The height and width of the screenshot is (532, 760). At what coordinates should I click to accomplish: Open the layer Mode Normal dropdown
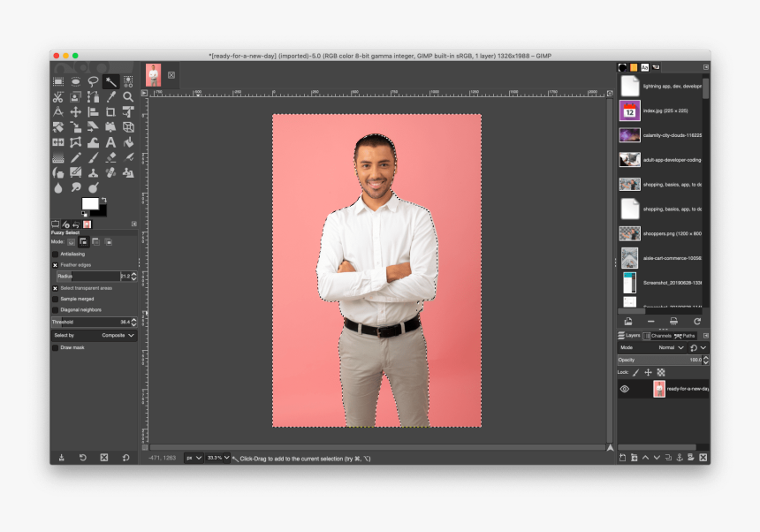click(x=672, y=348)
